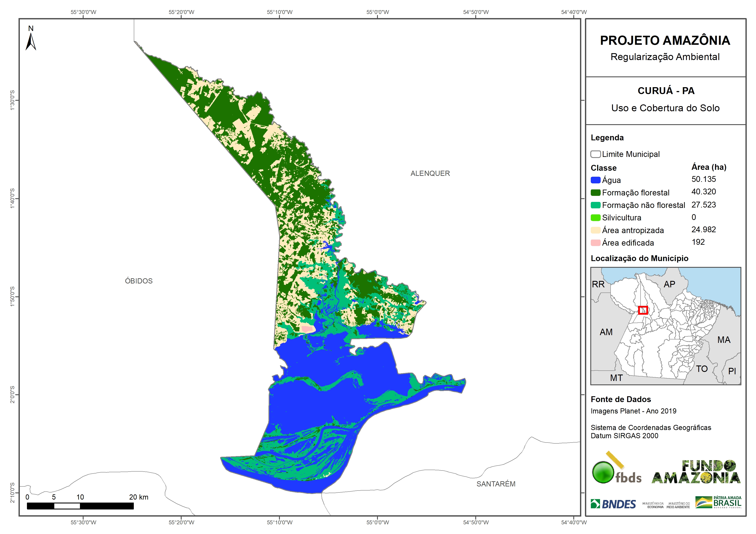The image size is (756, 534).
Task: Click the red locator square in inset map
Action: tap(643, 310)
